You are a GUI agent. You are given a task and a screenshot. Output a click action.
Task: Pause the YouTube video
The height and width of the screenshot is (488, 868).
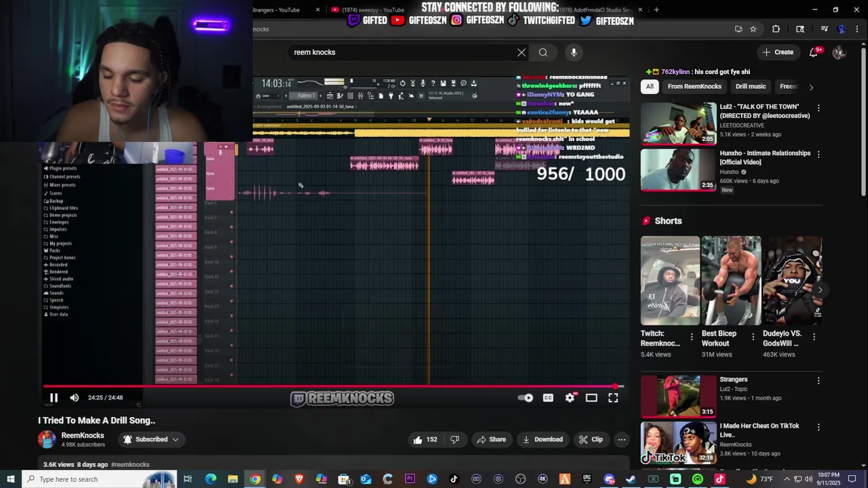click(x=54, y=398)
